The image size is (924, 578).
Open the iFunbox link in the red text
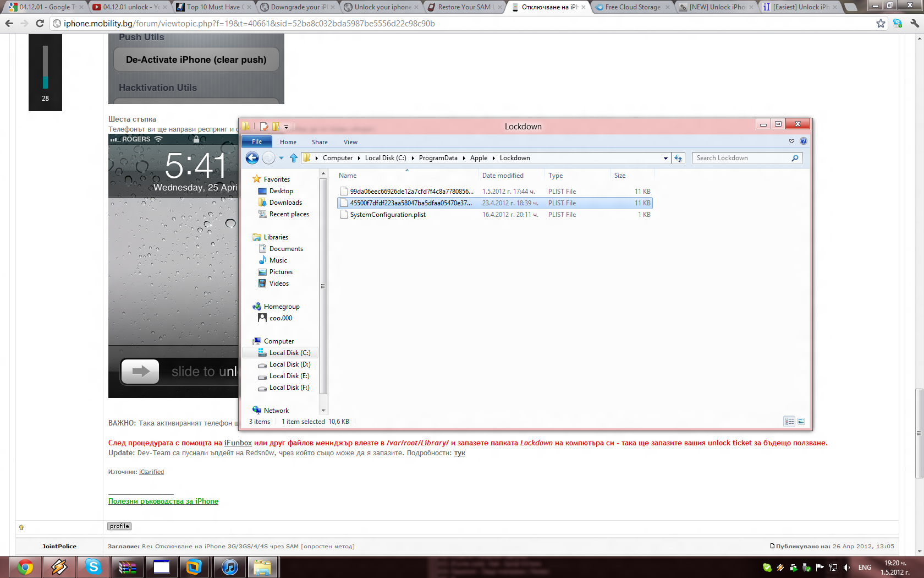tap(238, 443)
